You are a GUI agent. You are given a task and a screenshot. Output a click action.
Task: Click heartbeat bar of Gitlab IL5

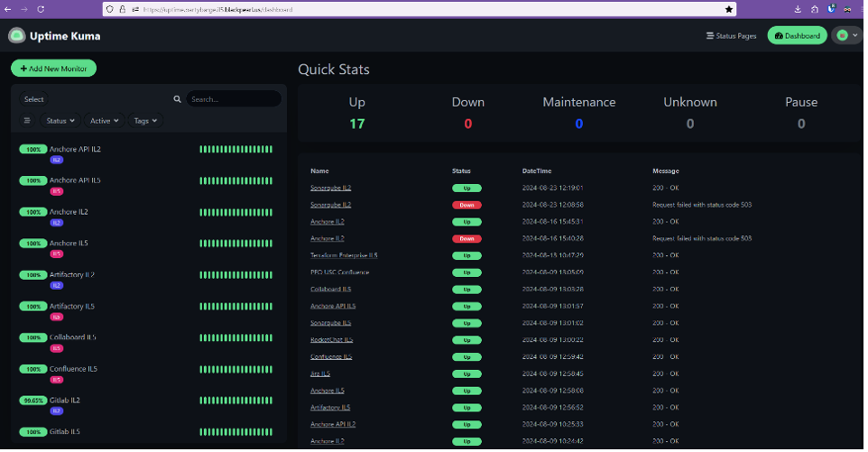coord(235,432)
